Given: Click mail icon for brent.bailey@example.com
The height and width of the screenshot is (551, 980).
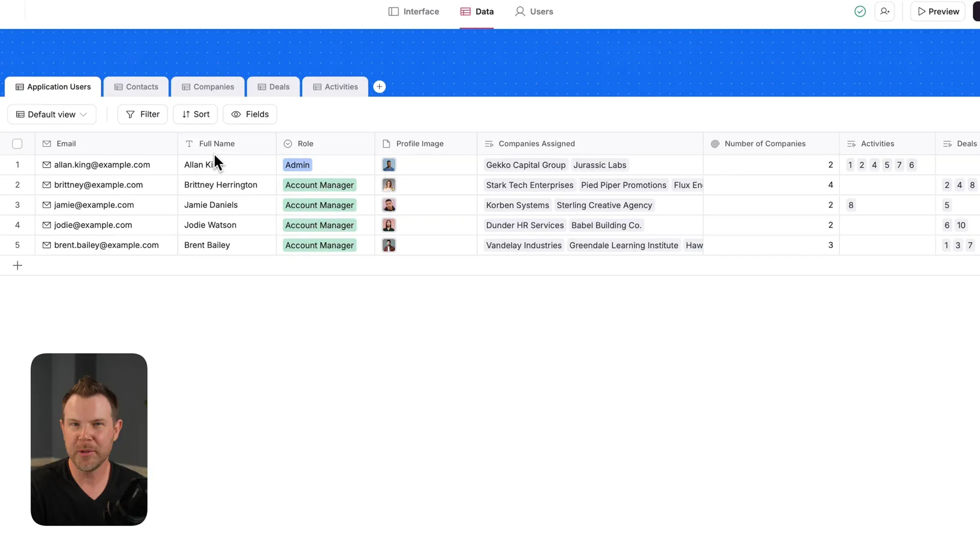Looking at the screenshot, I should [46, 245].
